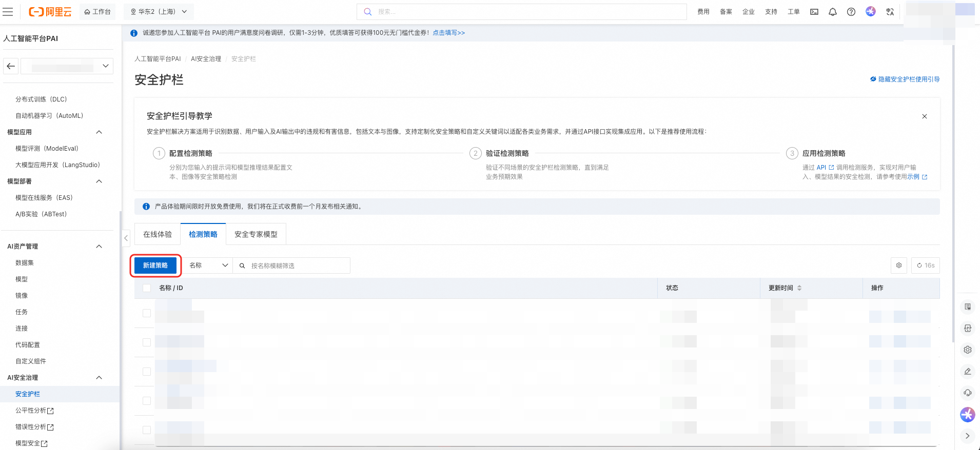Image resolution: width=980 pixels, height=450 pixels.
Task: Expand the right rail chevron arrow
Action: pos(968,436)
